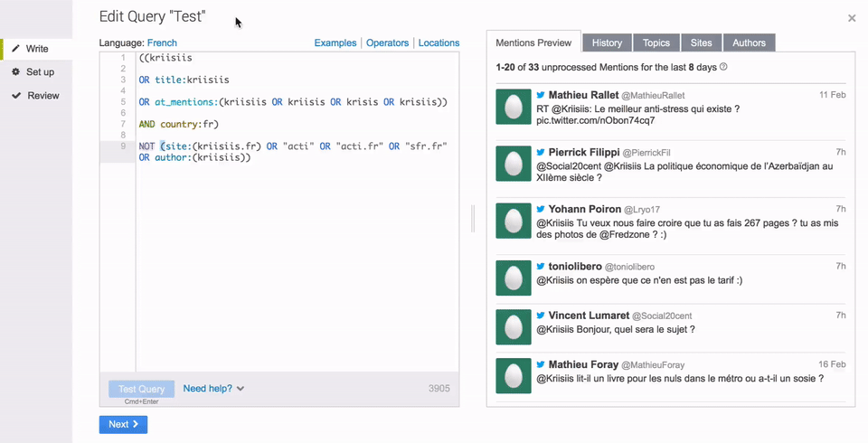Image resolution: width=868 pixels, height=443 pixels.
Task: Click Twitter bird icon beside Mathieu Rallet
Action: (x=541, y=95)
